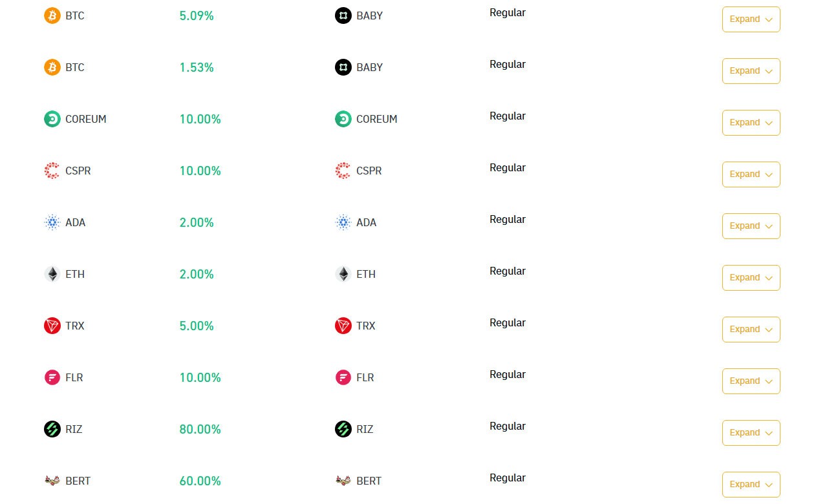Click the 10.00% yield for CSPR
This screenshot has height=504, width=827.
[x=200, y=171]
